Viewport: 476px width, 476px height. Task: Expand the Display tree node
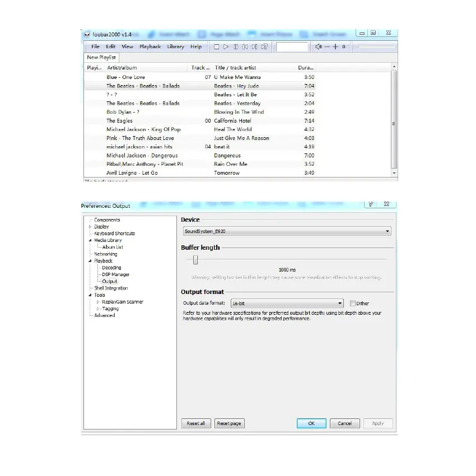click(x=90, y=227)
